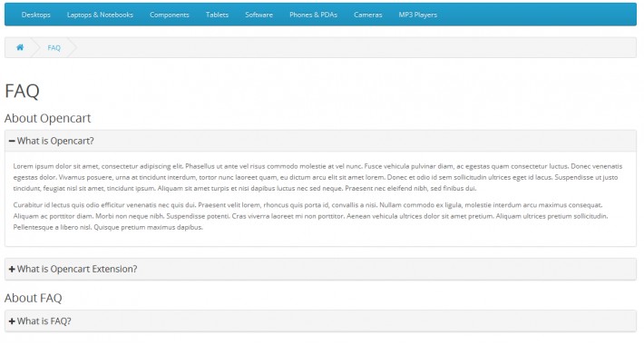Open the MP3 Players menu
644x345 pixels.
point(418,15)
